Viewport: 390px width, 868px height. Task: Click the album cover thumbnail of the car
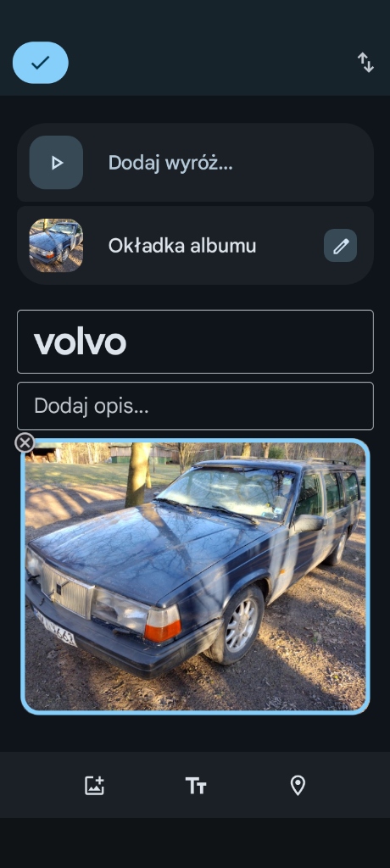click(56, 246)
